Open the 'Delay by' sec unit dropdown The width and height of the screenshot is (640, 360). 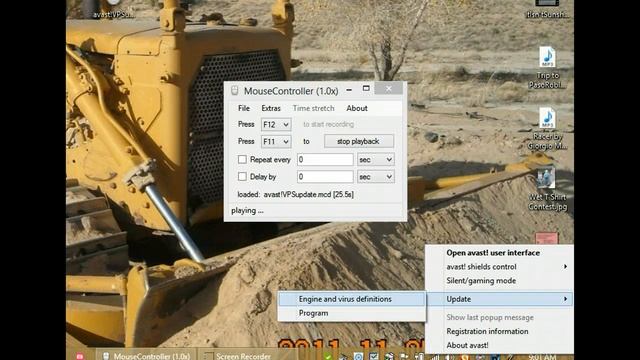coord(376,177)
